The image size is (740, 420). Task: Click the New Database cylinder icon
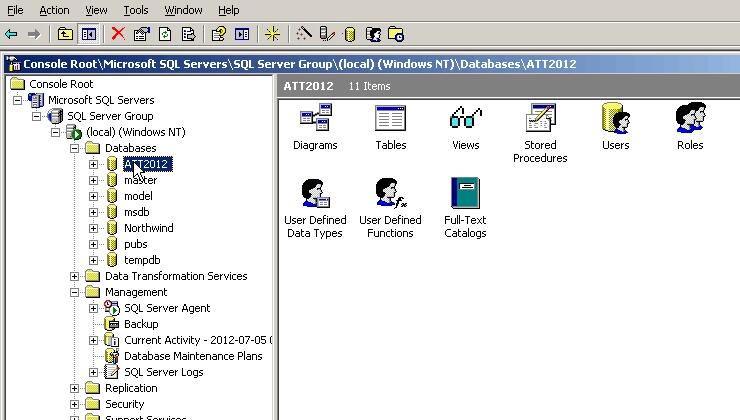350,34
